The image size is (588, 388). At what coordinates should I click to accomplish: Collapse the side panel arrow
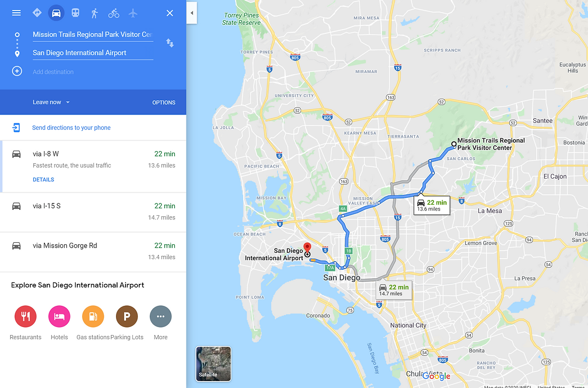point(192,13)
